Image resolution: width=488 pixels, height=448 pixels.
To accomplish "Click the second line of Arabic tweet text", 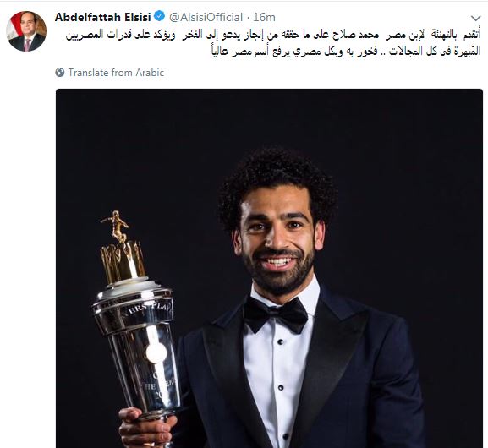I will (345, 52).
